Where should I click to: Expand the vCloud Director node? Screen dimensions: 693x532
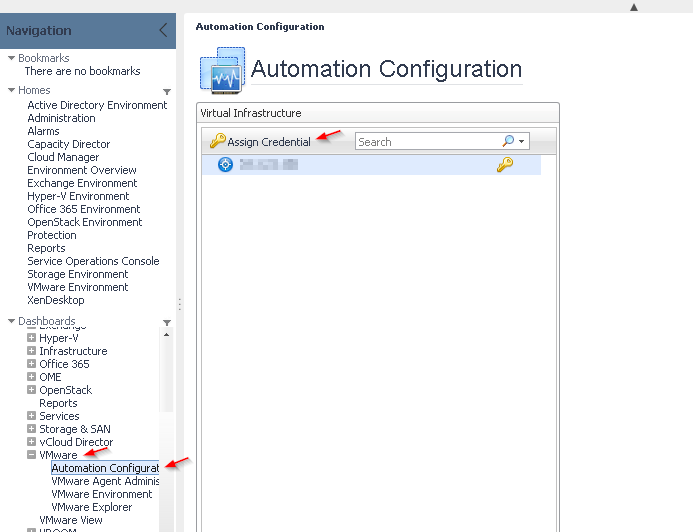click(x=31, y=442)
